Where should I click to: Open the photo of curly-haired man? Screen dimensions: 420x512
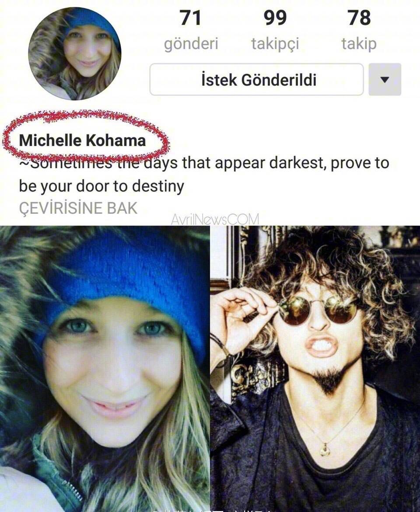(315, 369)
